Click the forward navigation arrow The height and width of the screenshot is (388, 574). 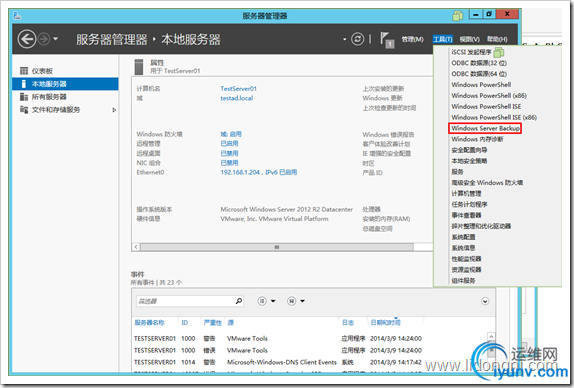(44, 39)
